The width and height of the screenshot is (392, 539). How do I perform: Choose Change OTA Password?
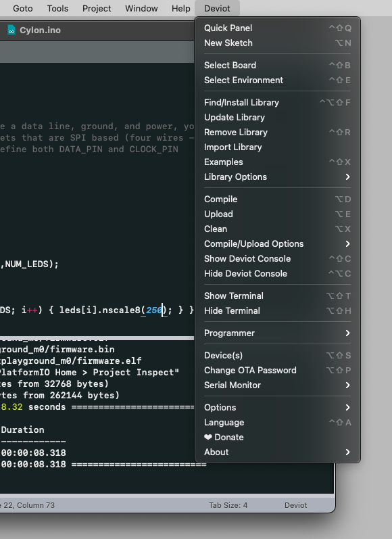coord(277,370)
